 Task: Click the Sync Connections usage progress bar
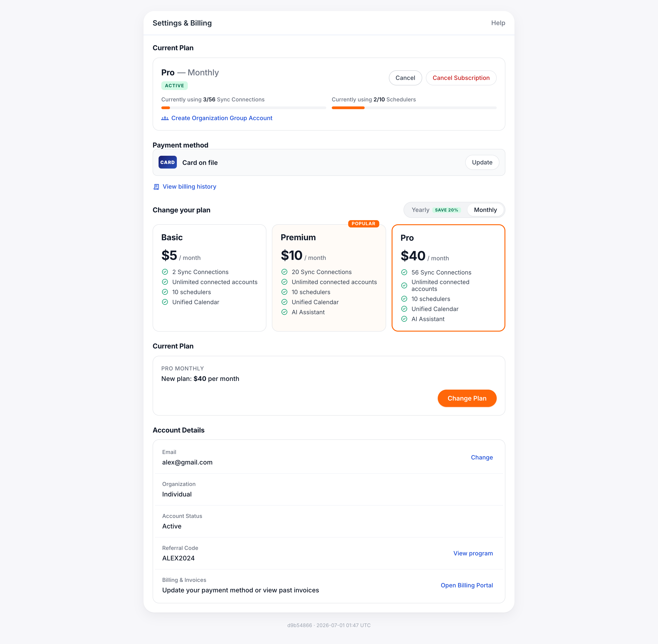coord(244,108)
